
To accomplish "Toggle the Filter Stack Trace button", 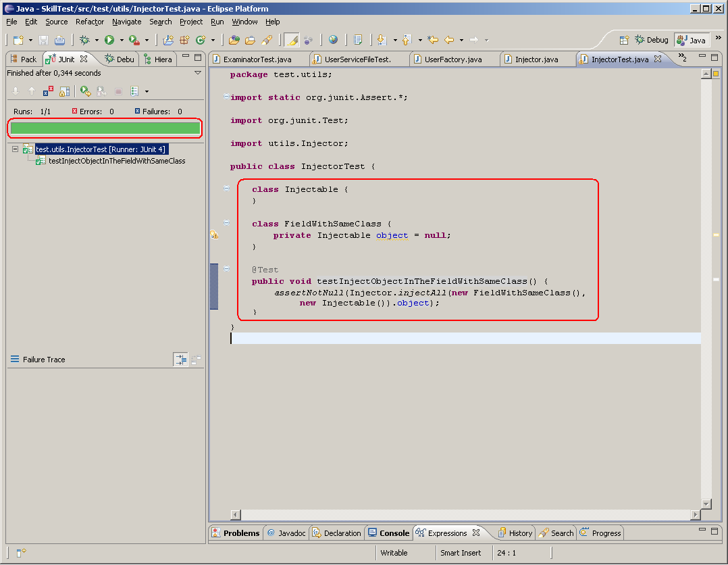I will (x=180, y=360).
